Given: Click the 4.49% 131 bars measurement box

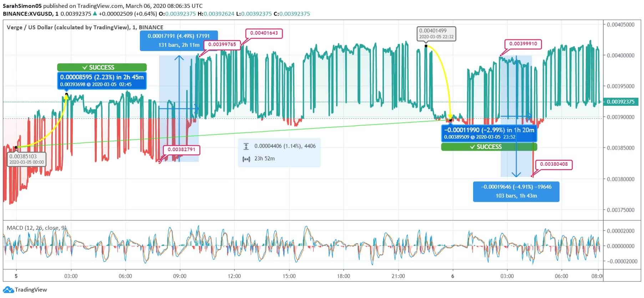Looking at the screenshot, I should [x=178, y=40].
